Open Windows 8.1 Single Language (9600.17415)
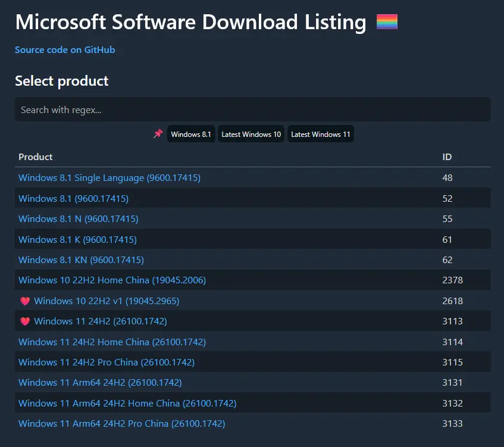Image resolution: width=504 pixels, height=447 pixels. (109, 178)
